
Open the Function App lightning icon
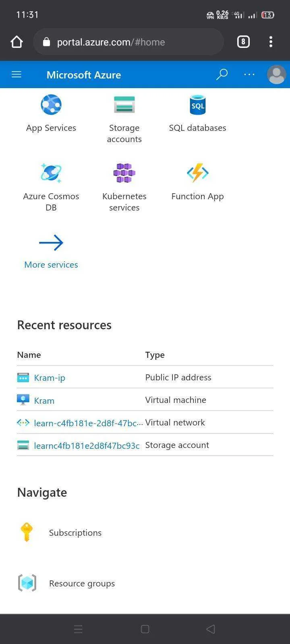pos(198,173)
